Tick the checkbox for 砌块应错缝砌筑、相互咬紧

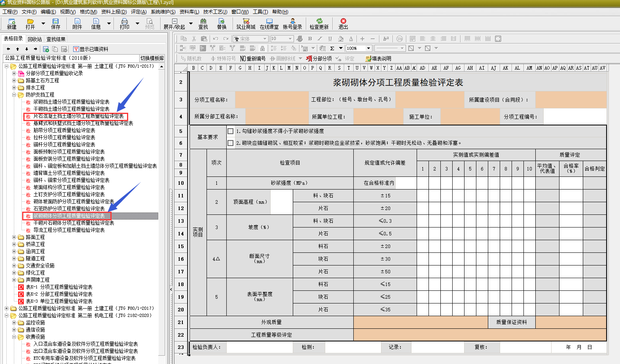click(231, 143)
